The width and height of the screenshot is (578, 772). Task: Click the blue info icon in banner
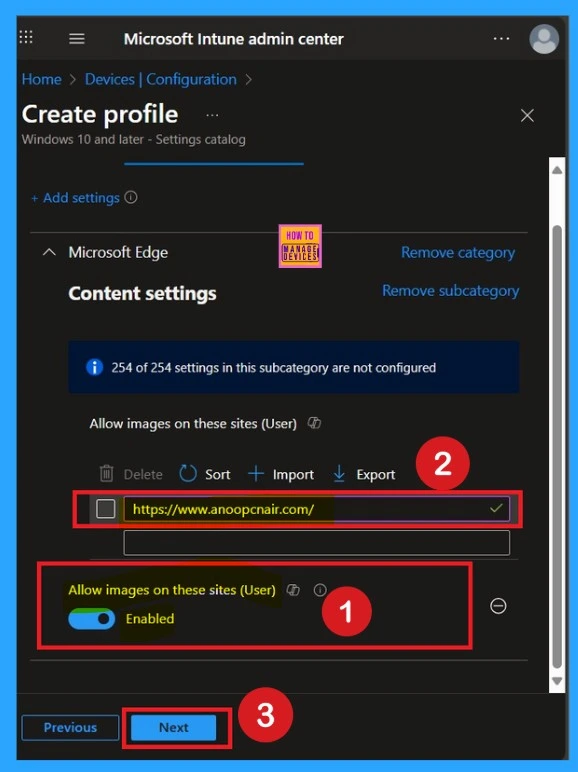coord(94,367)
